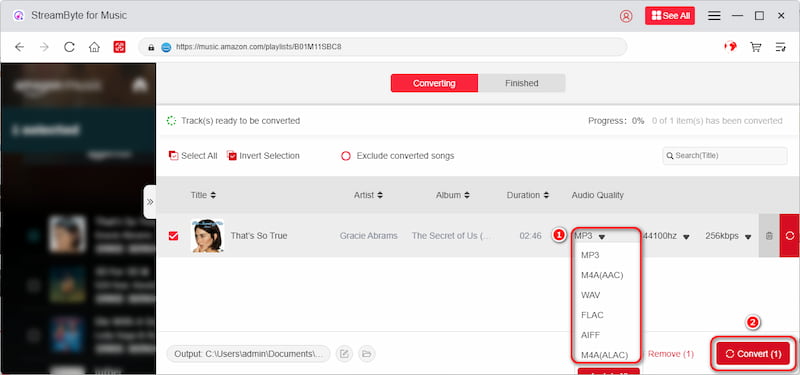800x375 pixels.
Task: Reload page with refresh icon
Action: click(69, 47)
